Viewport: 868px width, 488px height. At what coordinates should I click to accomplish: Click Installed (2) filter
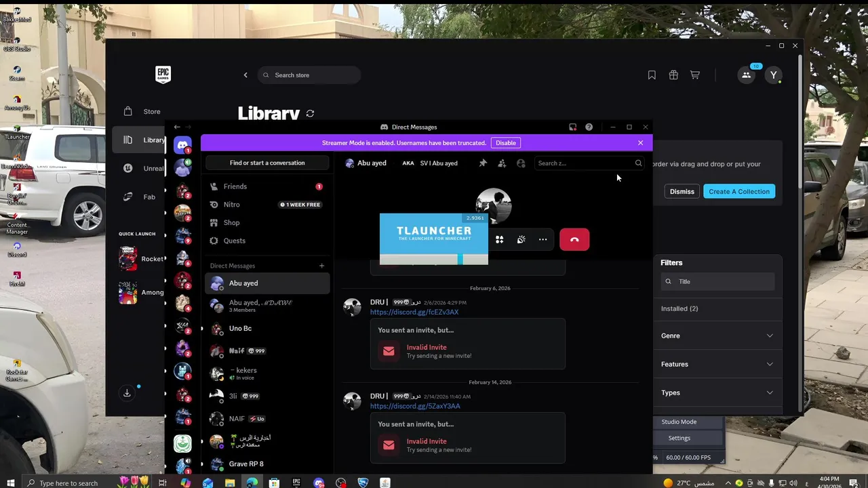[679, 309]
